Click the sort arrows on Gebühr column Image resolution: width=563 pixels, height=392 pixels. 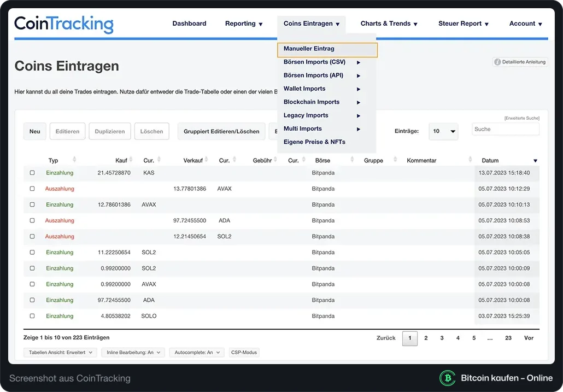pyautogui.click(x=275, y=160)
